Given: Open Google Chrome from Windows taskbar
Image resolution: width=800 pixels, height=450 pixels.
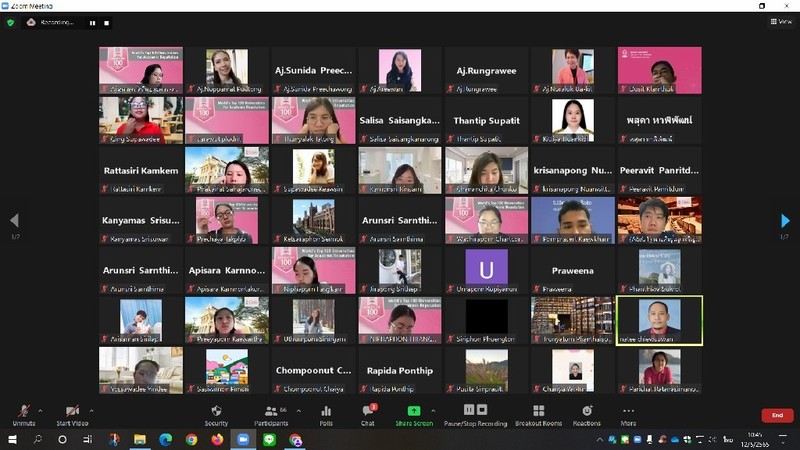Looking at the screenshot, I should (191, 440).
